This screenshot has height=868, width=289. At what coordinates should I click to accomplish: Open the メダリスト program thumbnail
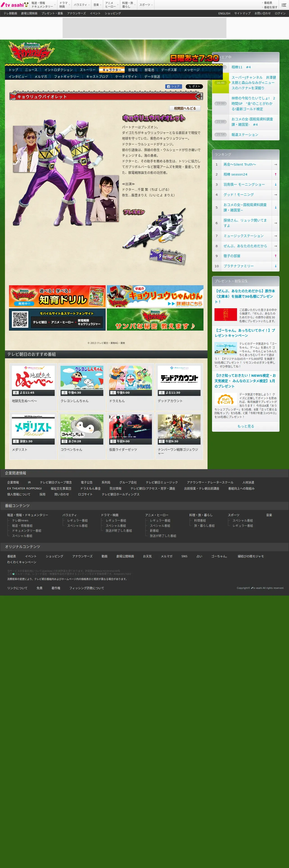tap(33, 429)
